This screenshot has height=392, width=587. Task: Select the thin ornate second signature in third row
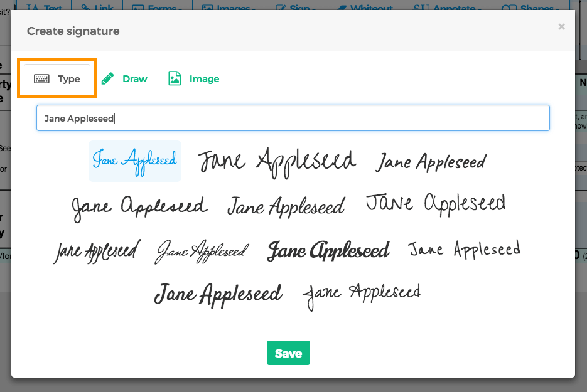click(x=202, y=251)
